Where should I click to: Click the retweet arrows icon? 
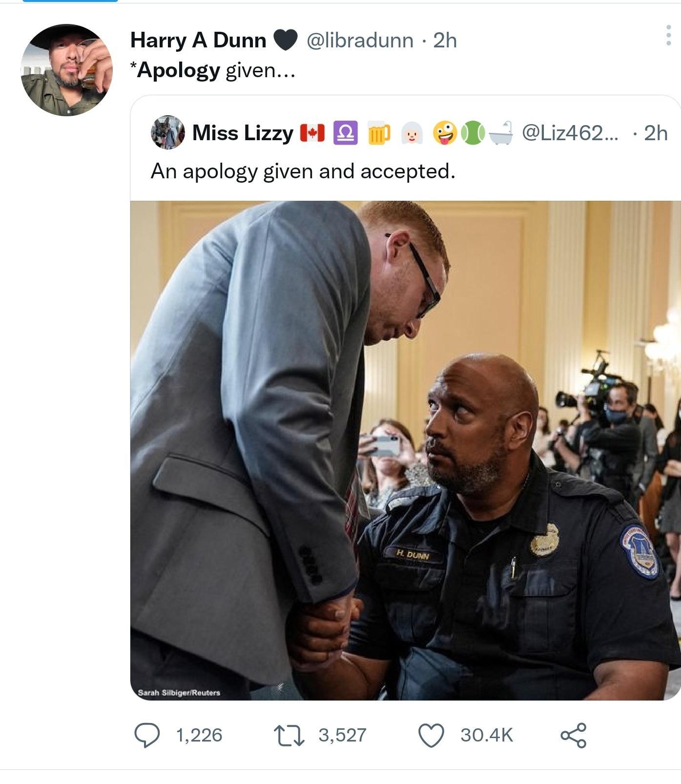(x=289, y=735)
